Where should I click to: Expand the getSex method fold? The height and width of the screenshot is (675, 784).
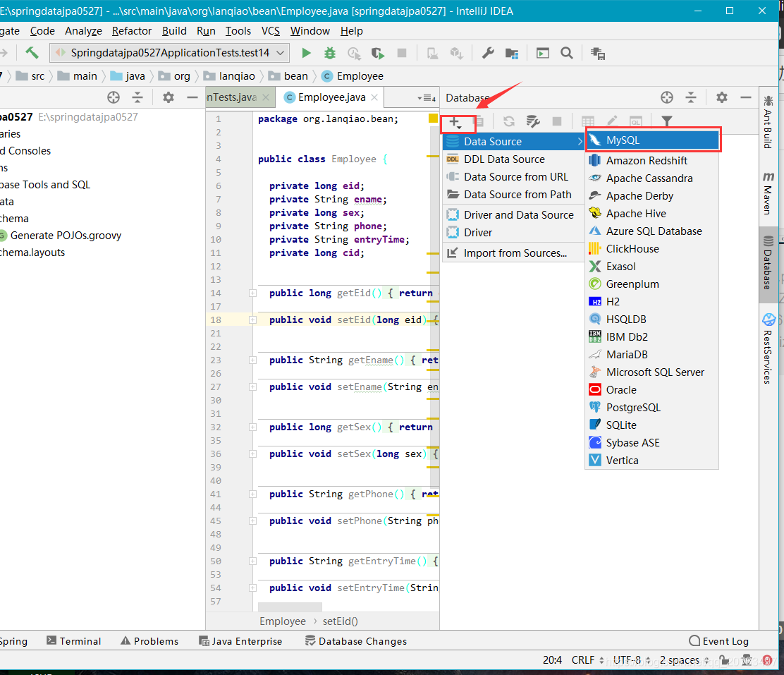click(253, 427)
